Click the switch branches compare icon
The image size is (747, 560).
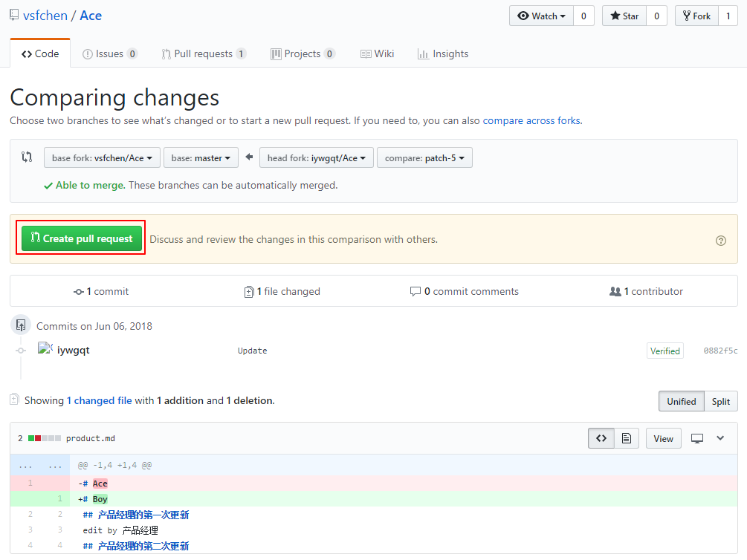click(x=28, y=157)
